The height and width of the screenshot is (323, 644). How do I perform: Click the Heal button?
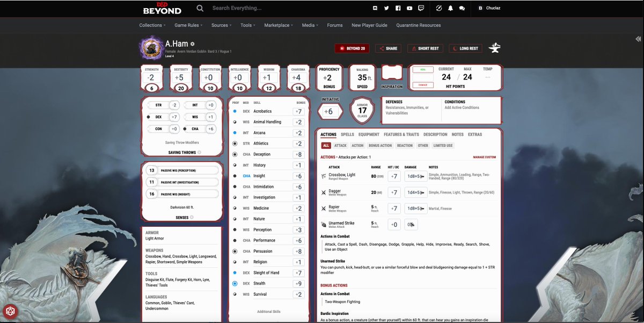[x=423, y=70]
